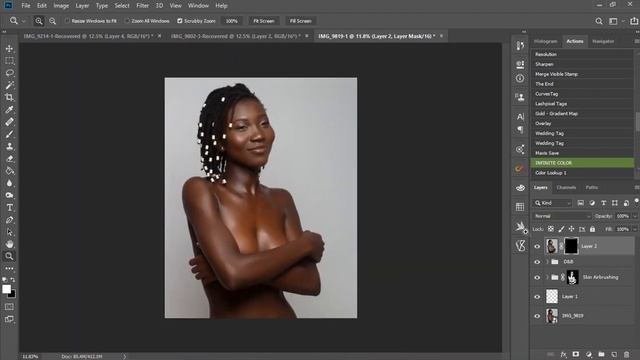Click the Fit Screen button

click(x=264, y=21)
